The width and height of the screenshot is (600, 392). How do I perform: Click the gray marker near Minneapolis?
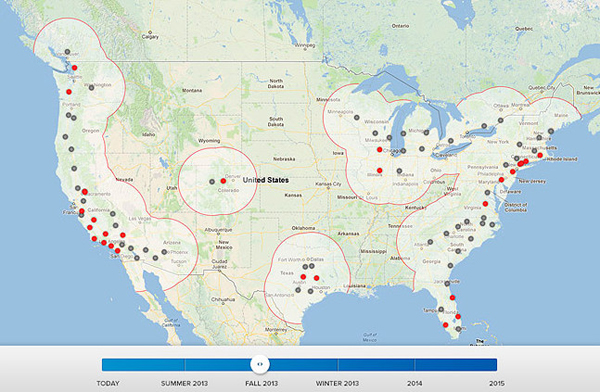[x=357, y=118]
